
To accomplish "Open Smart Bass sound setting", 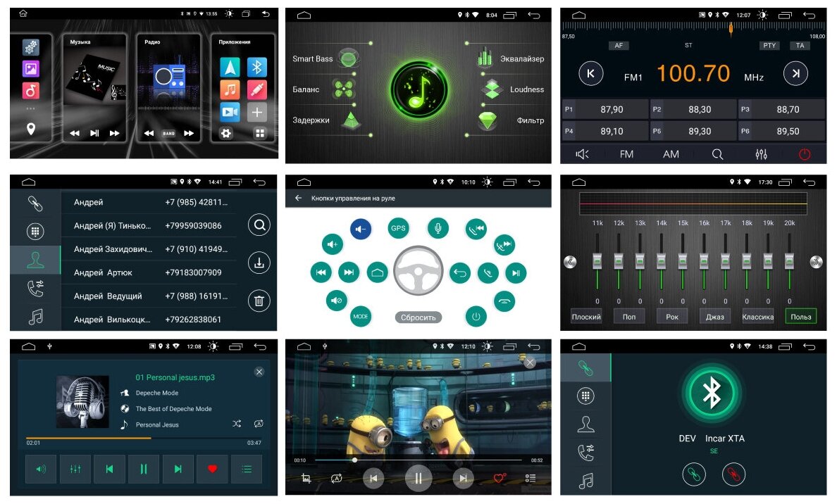I will point(325,58).
